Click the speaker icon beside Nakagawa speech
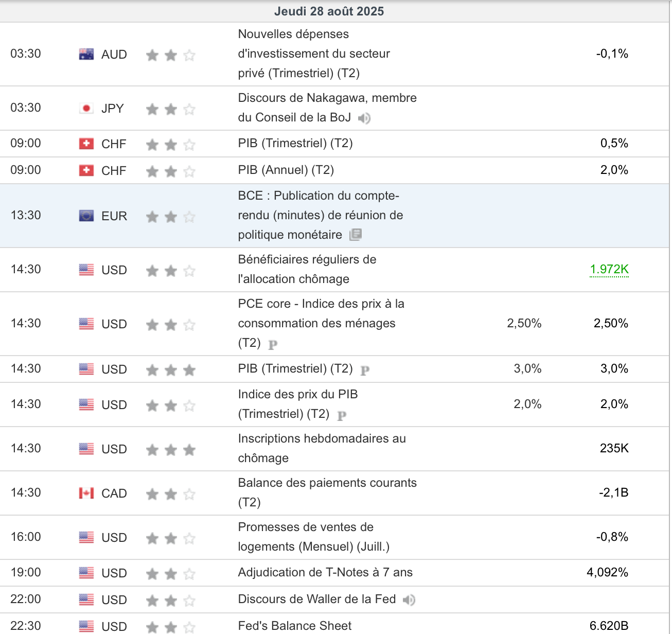The width and height of the screenshot is (672, 634). click(364, 118)
